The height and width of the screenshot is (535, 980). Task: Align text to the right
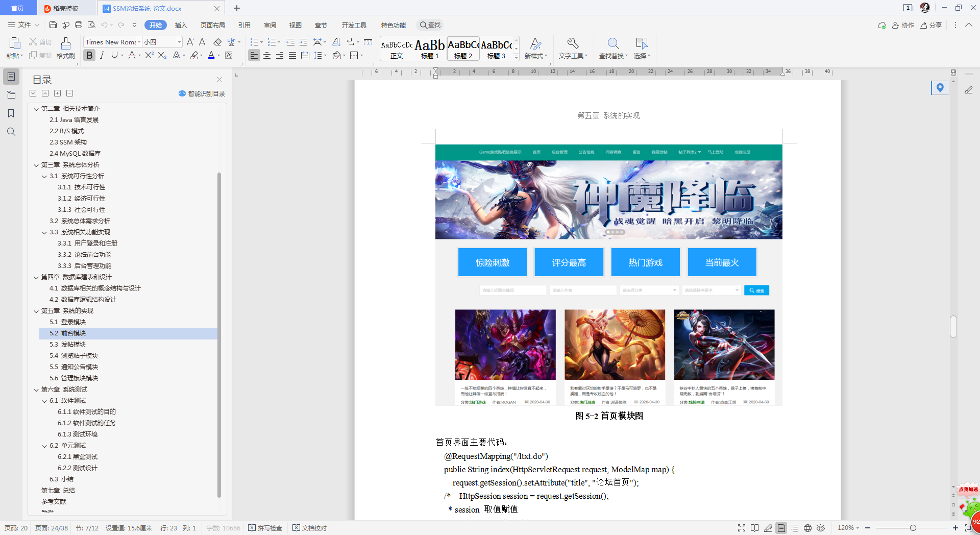point(280,55)
